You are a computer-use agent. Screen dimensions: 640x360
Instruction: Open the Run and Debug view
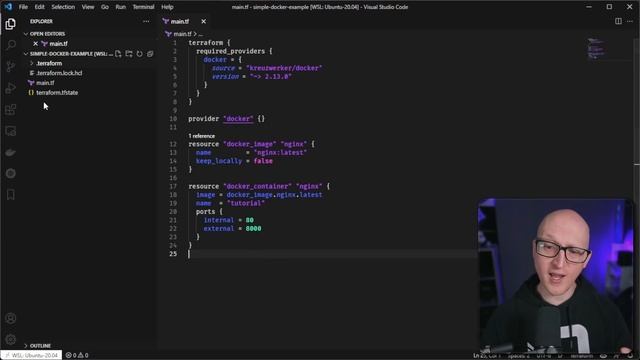[x=11, y=88]
